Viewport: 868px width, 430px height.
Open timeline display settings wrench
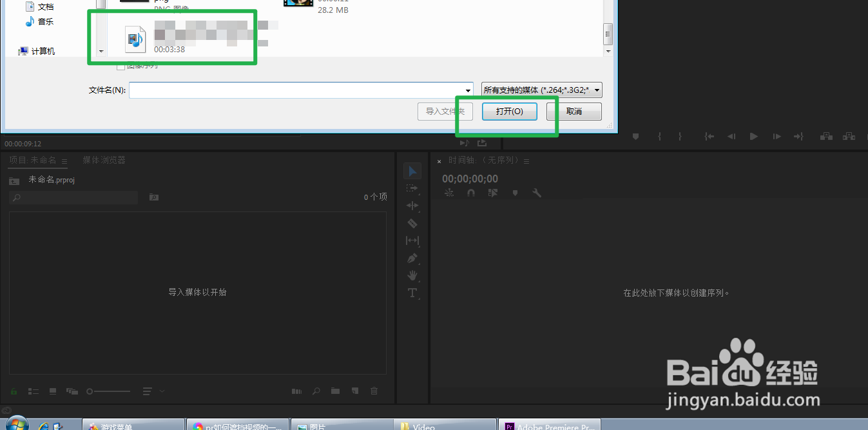tap(537, 193)
